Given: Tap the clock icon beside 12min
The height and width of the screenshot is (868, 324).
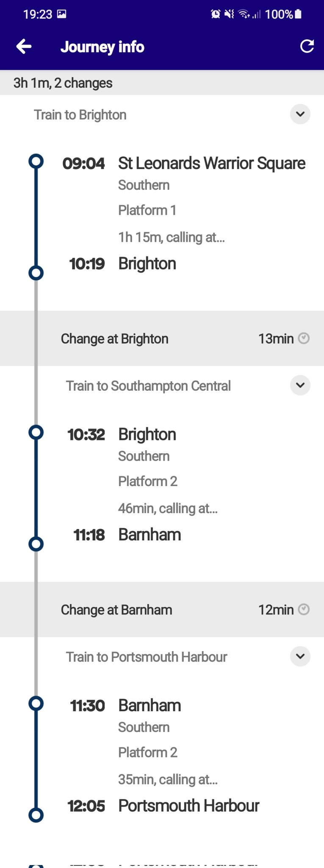Looking at the screenshot, I should [x=304, y=609].
